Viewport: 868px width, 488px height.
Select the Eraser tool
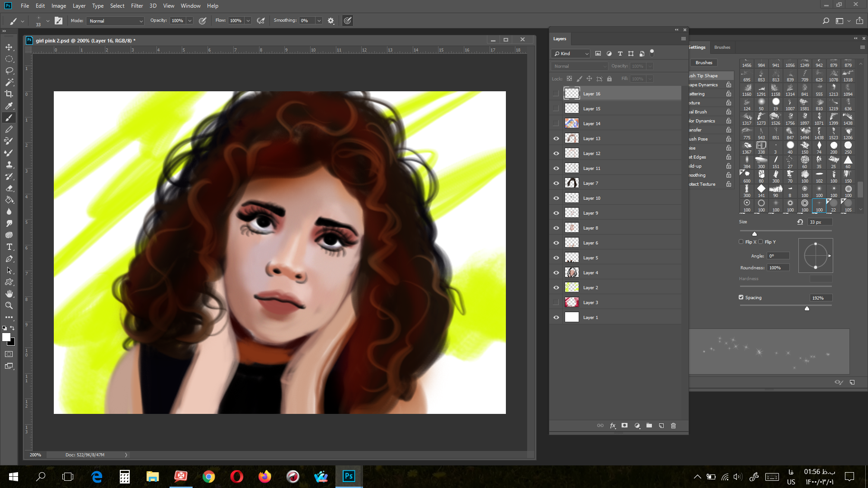[9, 188]
